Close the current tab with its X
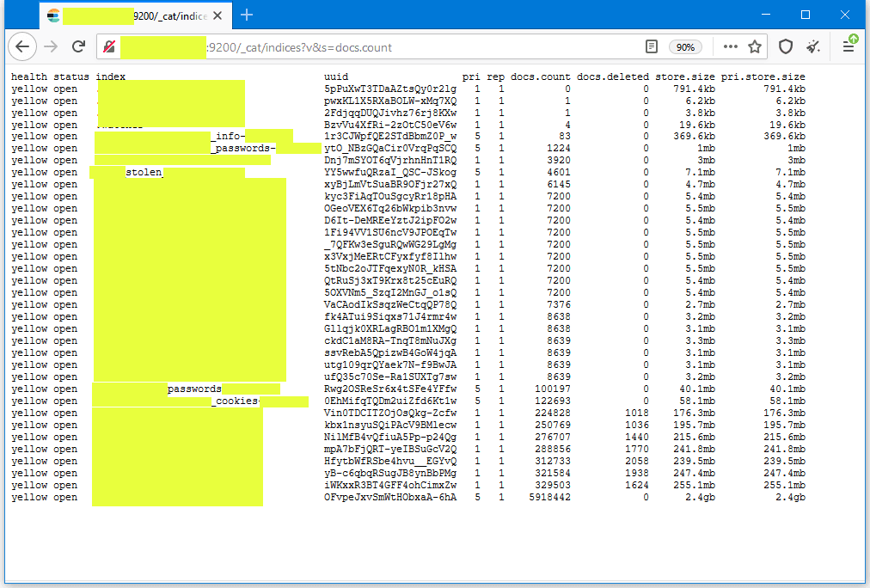The image size is (870, 588). [x=217, y=15]
